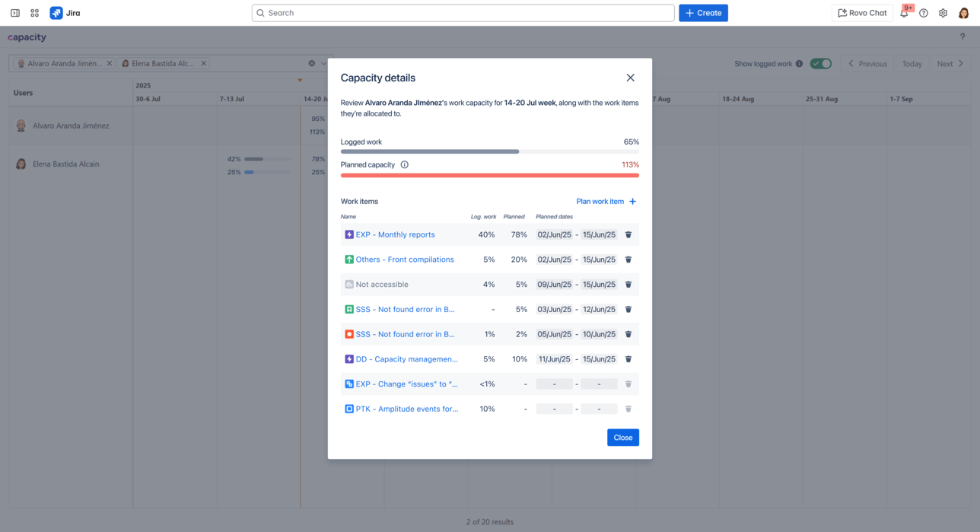Edit start date 09/Jun/25 of Not accessible

[555, 285]
